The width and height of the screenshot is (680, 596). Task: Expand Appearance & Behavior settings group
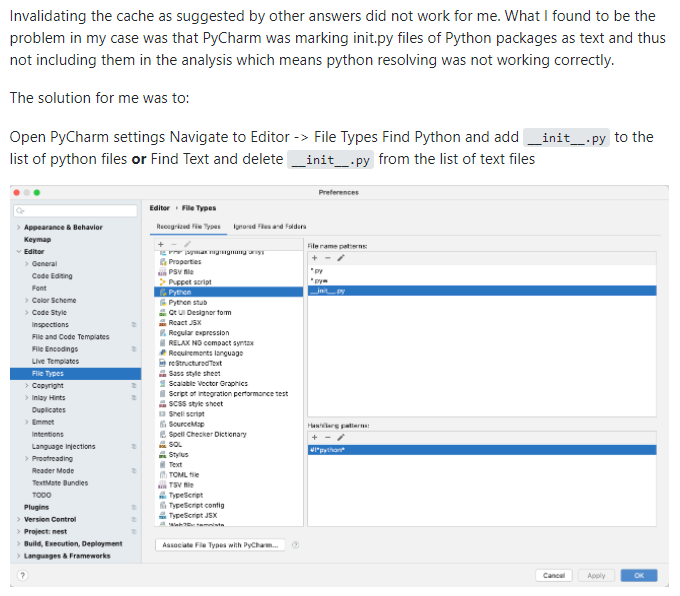[19, 227]
